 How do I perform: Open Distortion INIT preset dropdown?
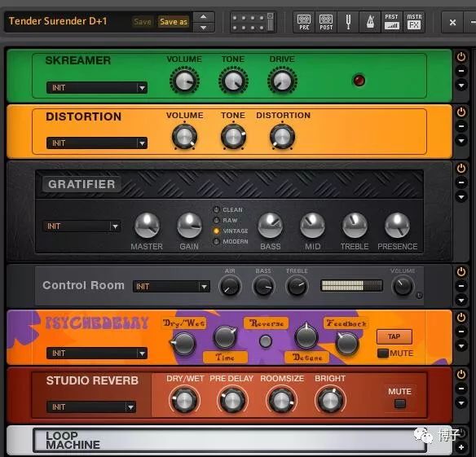click(x=97, y=143)
